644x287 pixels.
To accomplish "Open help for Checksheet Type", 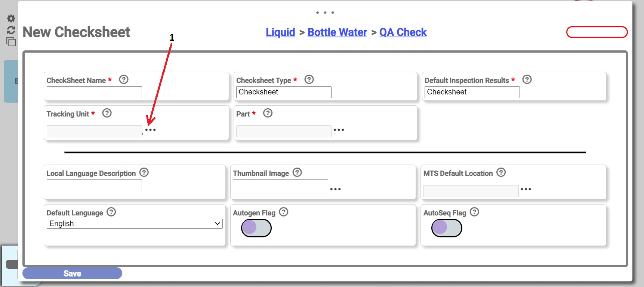I will coord(309,79).
